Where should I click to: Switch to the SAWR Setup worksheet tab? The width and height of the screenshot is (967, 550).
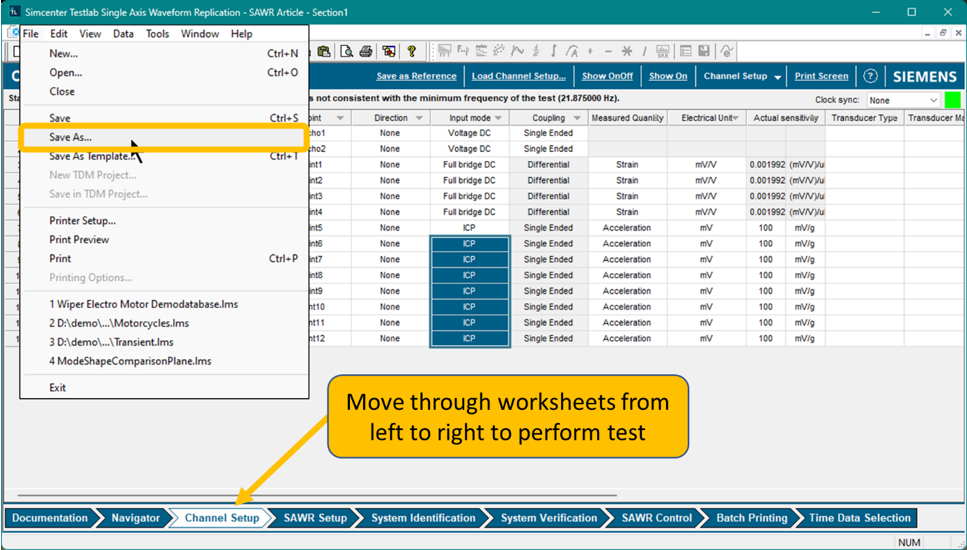click(x=315, y=518)
